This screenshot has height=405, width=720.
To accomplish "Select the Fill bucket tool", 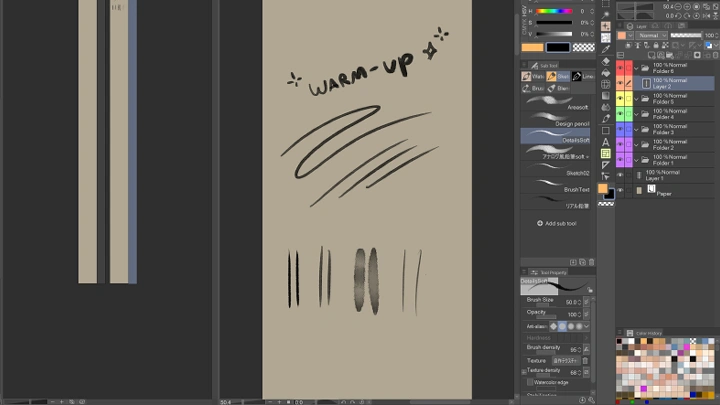I will pyautogui.click(x=606, y=73).
